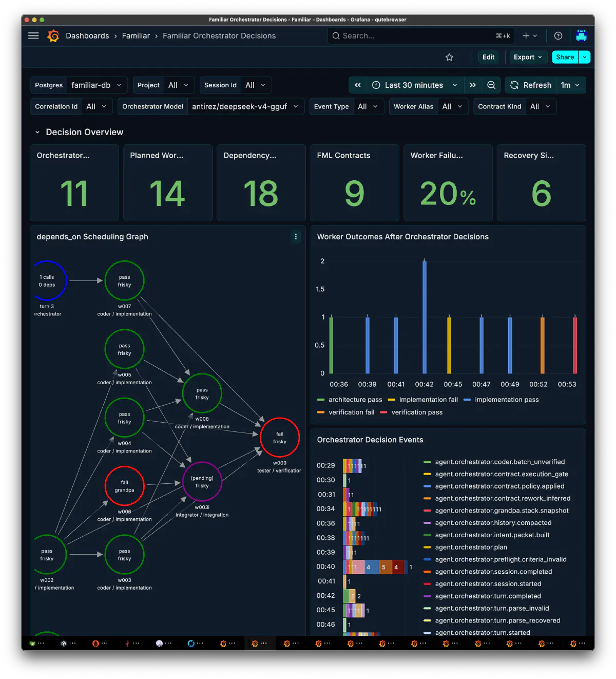Click the FML Contracts panel title
616x679 pixels.
[x=343, y=155]
